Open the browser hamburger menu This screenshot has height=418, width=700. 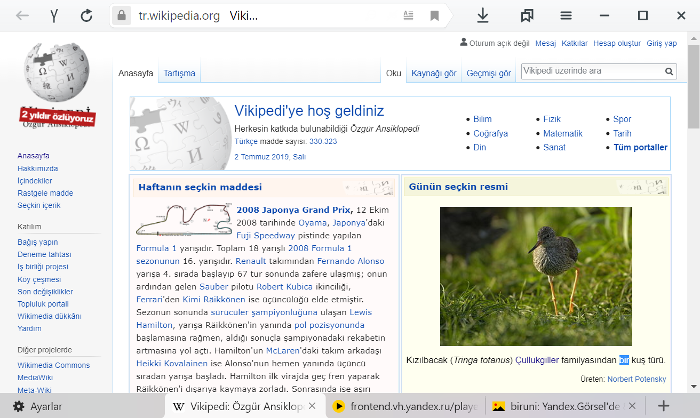click(x=566, y=16)
